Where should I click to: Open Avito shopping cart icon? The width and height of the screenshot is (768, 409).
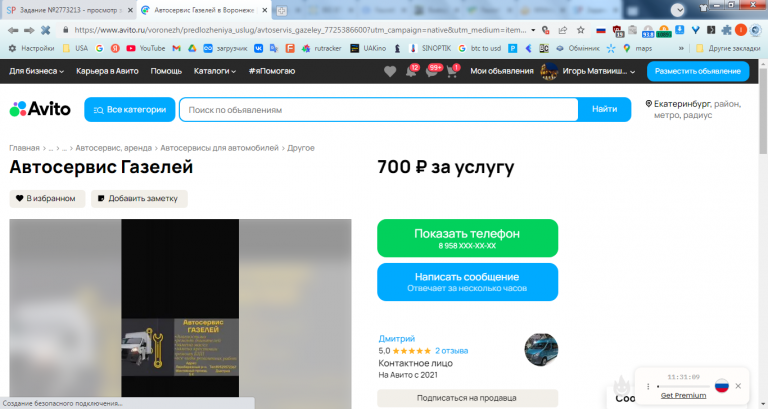(452, 72)
